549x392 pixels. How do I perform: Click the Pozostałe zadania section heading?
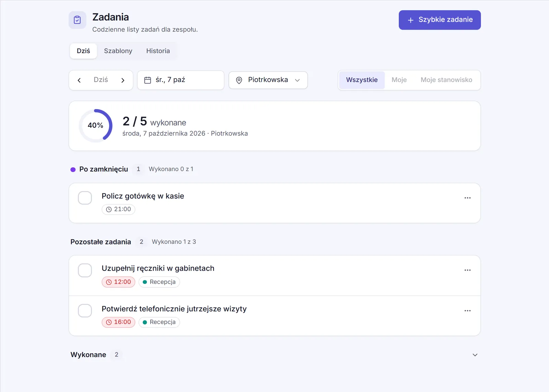pyautogui.click(x=101, y=242)
